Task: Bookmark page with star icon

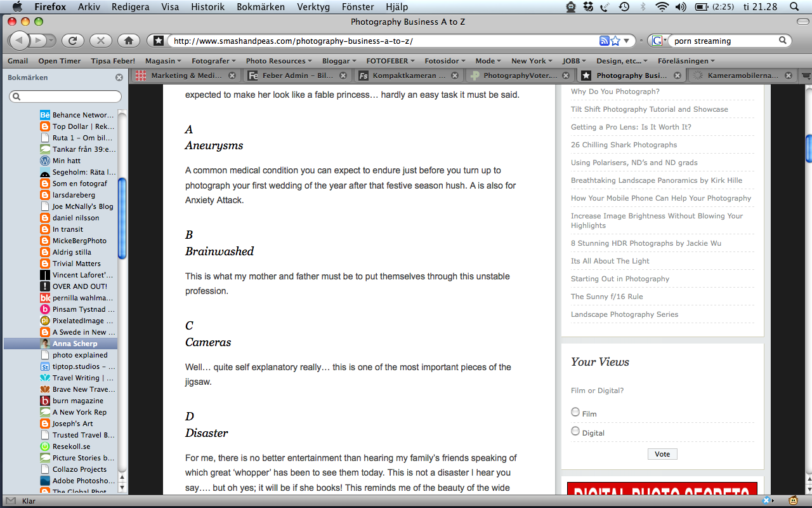Action: click(615, 41)
